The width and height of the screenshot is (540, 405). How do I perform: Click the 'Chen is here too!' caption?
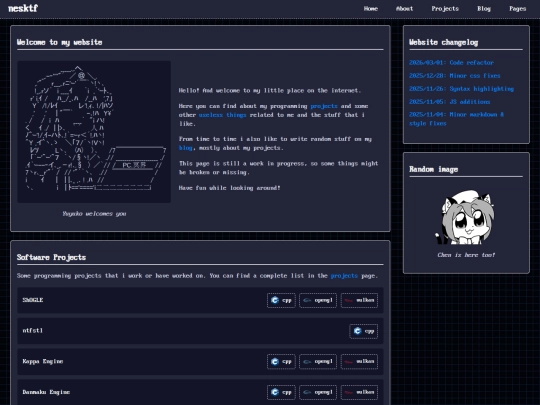[x=466, y=255]
